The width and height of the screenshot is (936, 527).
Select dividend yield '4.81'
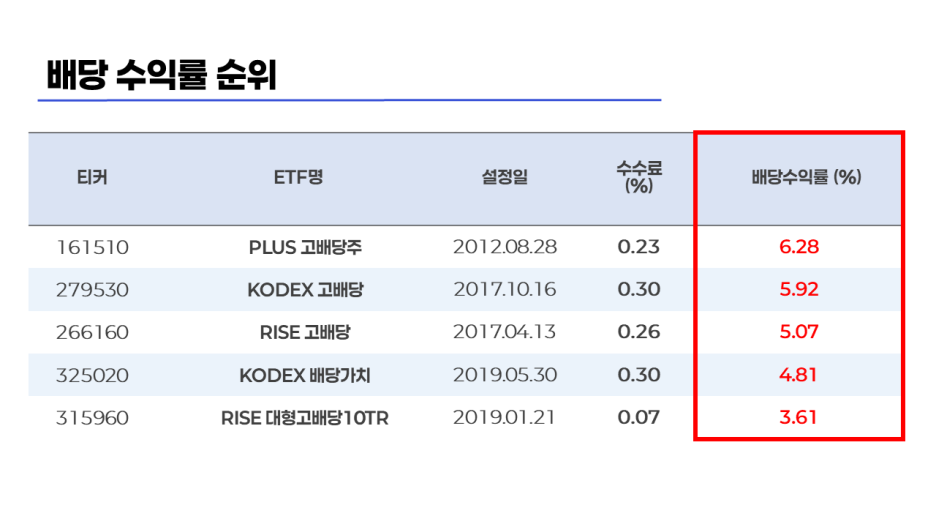pos(799,375)
